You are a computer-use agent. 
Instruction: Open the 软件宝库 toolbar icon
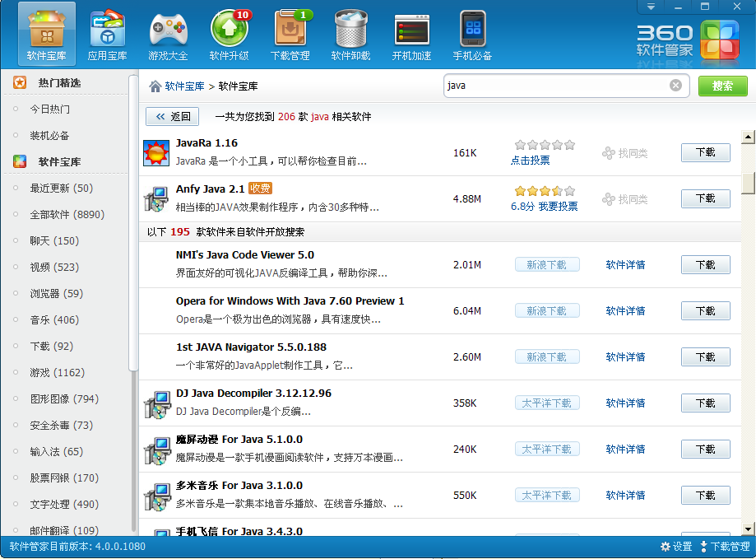(47, 34)
